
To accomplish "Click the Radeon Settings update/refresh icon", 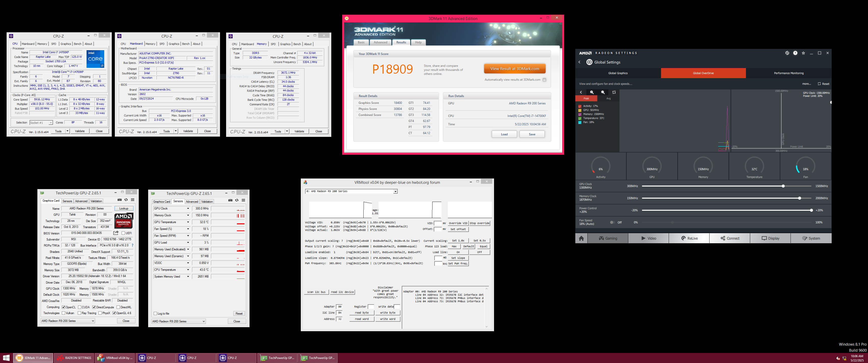I will [787, 53].
